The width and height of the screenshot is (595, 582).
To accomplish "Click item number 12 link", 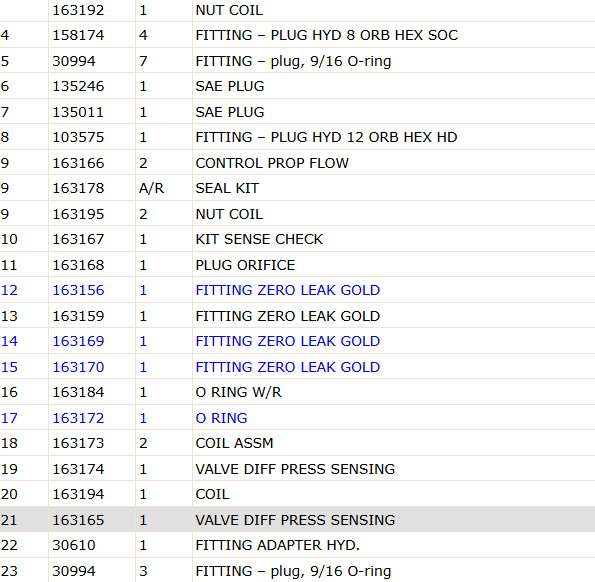I will click(9, 290).
